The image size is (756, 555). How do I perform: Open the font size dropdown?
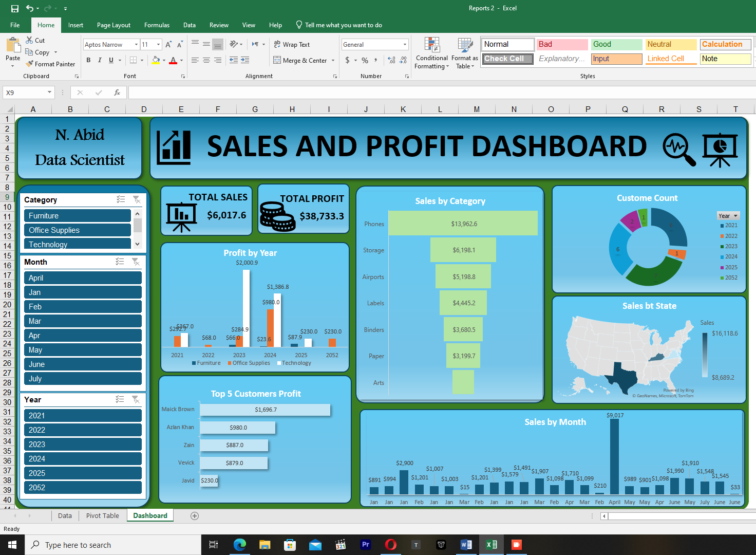(x=158, y=45)
